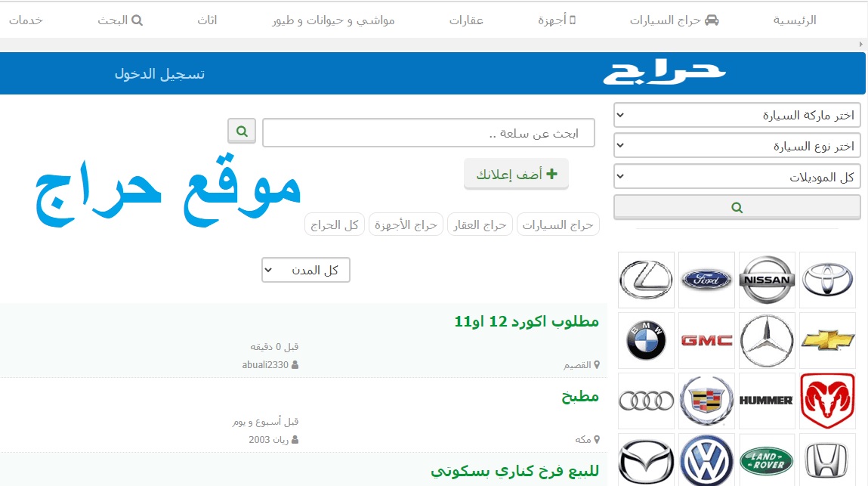The image size is (868, 486).
Task: Click البحث search in top navigation
Action: pos(120,20)
